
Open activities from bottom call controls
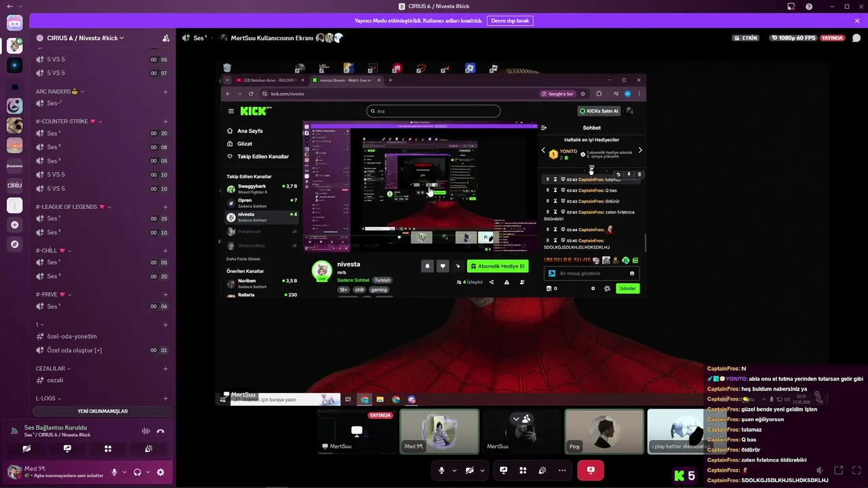tap(523, 470)
